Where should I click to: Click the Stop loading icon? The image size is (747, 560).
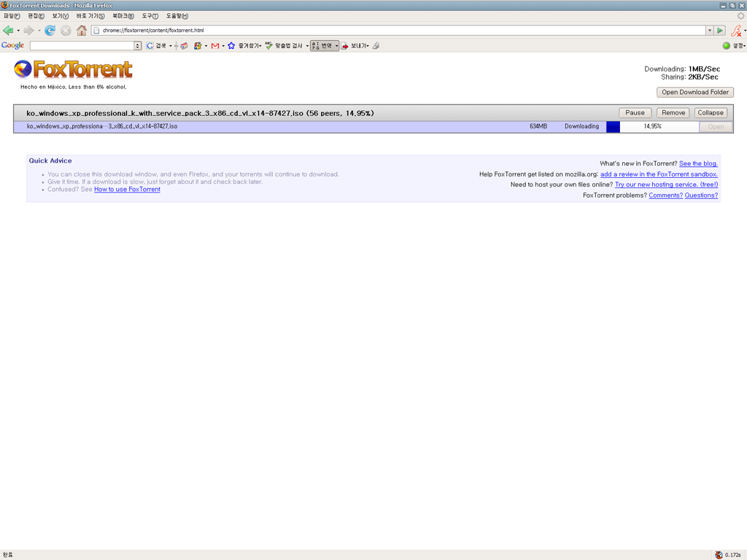click(66, 31)
